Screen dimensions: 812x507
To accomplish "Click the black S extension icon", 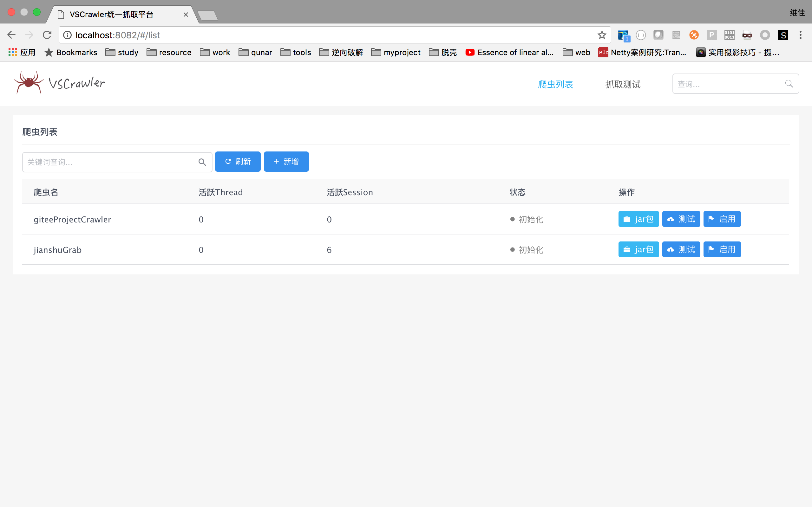I will click(783, 35).
